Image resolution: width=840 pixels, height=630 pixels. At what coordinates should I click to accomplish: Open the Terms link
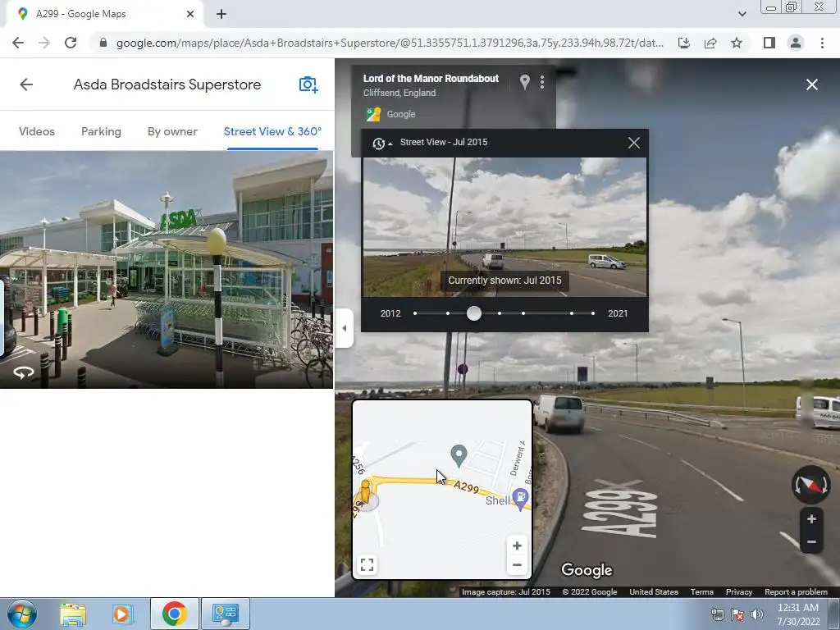[x=702, y=592]
